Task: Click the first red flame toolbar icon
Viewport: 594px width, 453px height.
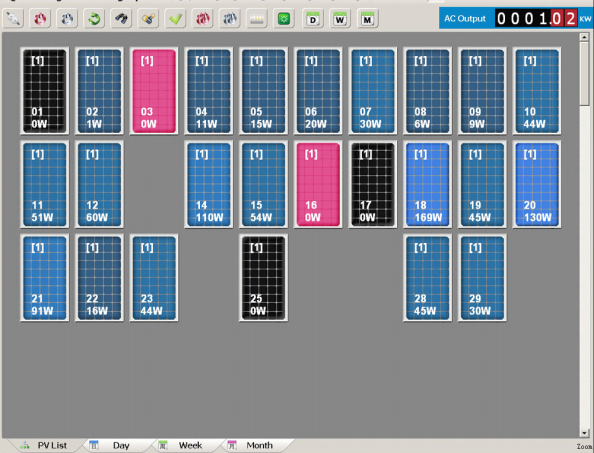Action: point(40,19)
